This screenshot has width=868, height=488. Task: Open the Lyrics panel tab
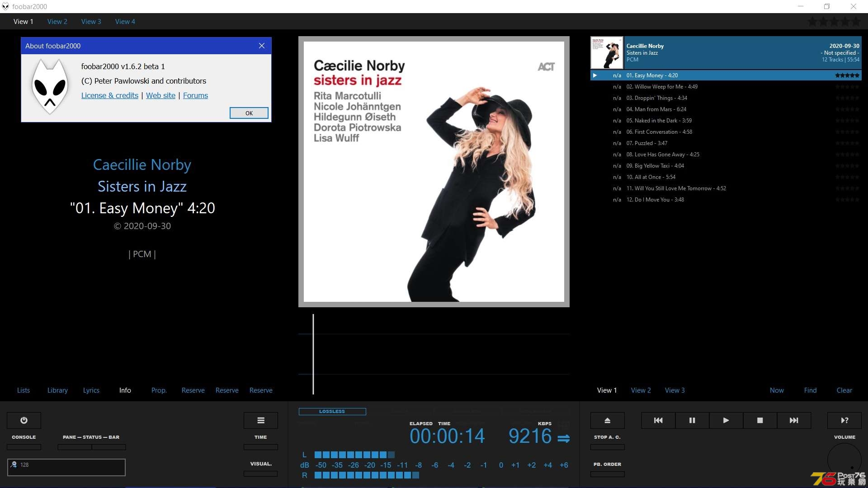[91, 390]
